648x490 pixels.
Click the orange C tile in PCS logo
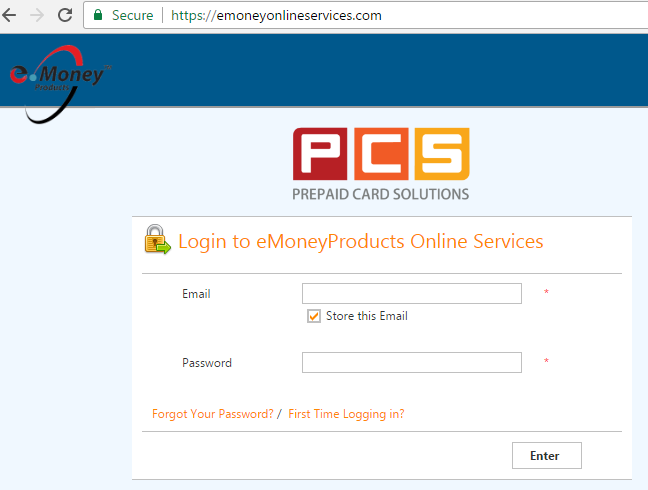[x=381, y=154]
